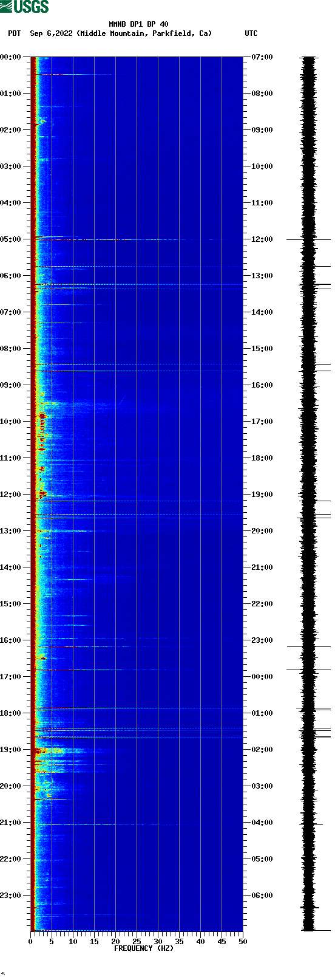Image resolution: width=335 pixels, height=980 pixels.
Task: Click the broadband event streak at 05:00 PDT
Action: pyautogui.click(x=137, y=239)
